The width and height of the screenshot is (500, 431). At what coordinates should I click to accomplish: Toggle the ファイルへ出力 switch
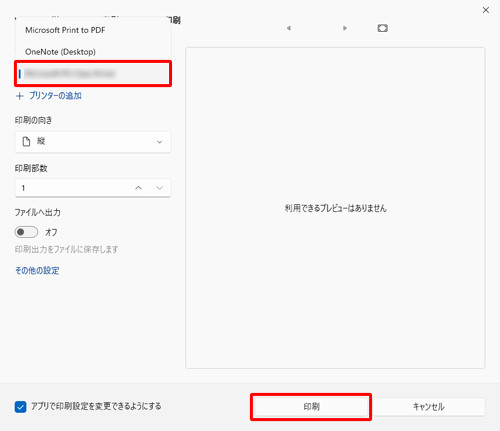click(26, 232)
